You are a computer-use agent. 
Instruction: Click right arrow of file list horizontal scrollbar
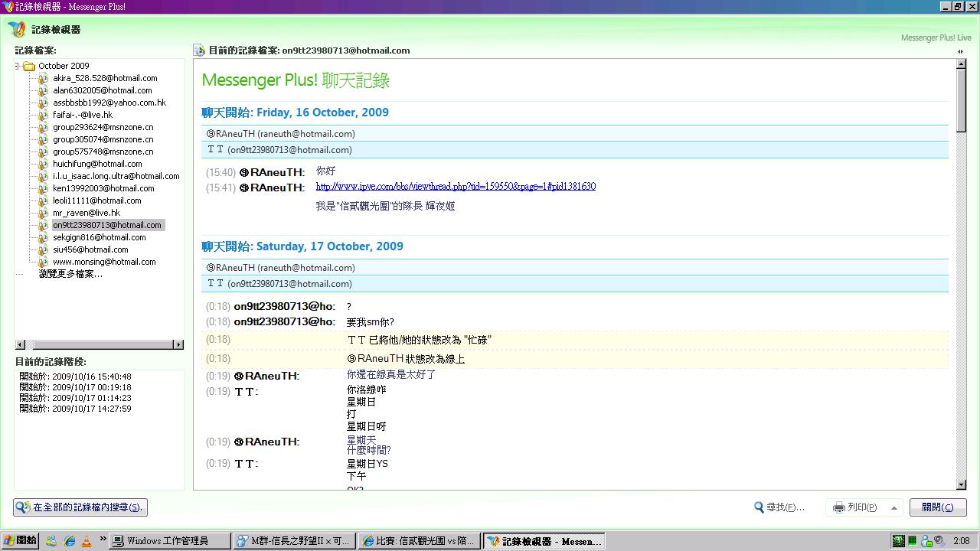click(x=179, y=345)
